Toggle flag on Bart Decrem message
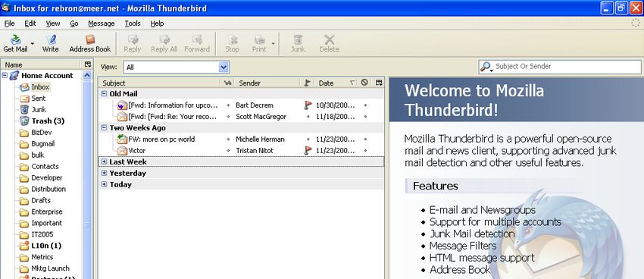 click(308, 105)
